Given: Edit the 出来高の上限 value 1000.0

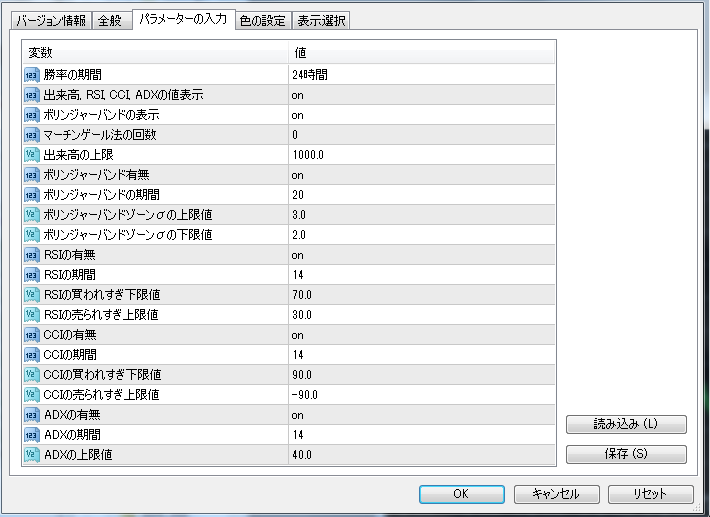Looking at the screenshot, I should point(422,155).
